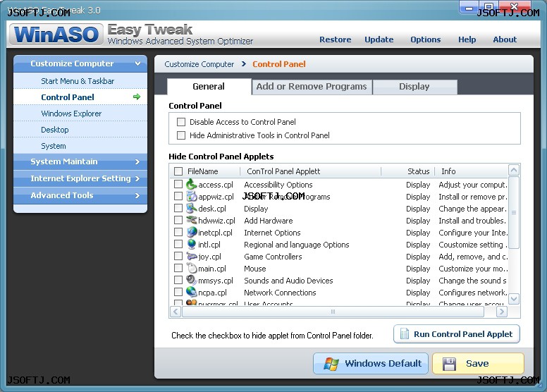Expand the Advanced Tools section
547x392 pixels.
tap(80, 195)
